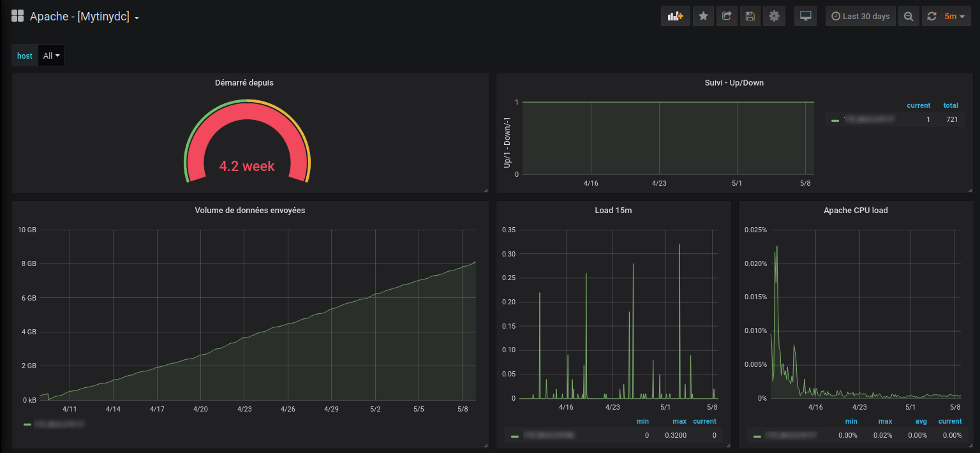
Task: Open the Volume de données envoyées panel menu
Action: pos(250,211)
